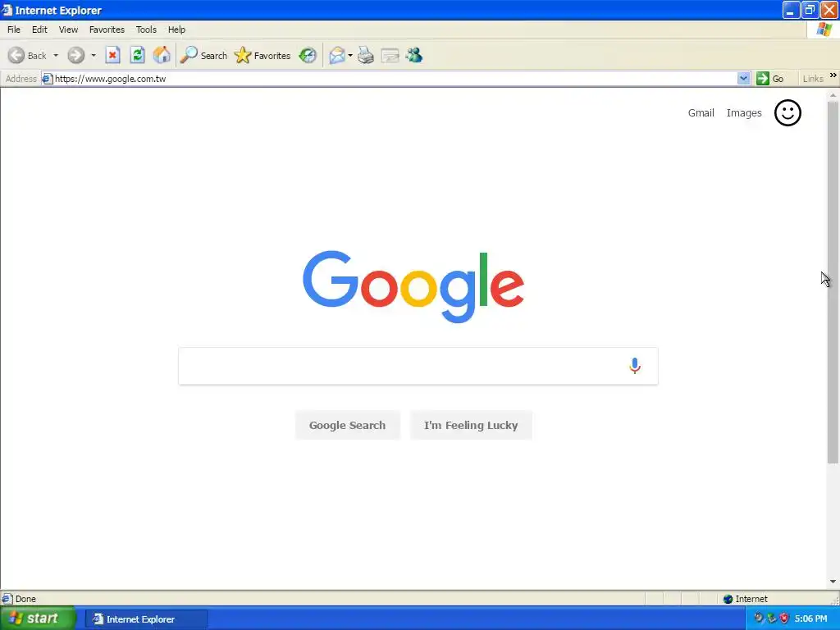Open the History clock icon
Screen dimensions: 840x630
coord(308,55)
